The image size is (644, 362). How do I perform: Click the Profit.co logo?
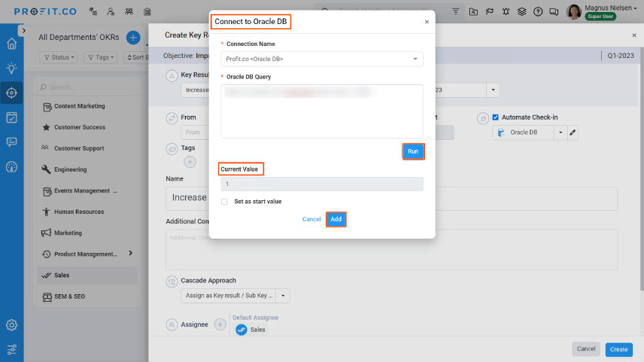point(45,11)
